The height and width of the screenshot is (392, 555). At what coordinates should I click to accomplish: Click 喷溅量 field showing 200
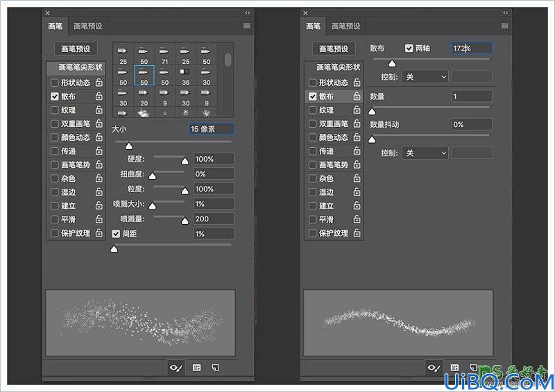pos(214,219)
